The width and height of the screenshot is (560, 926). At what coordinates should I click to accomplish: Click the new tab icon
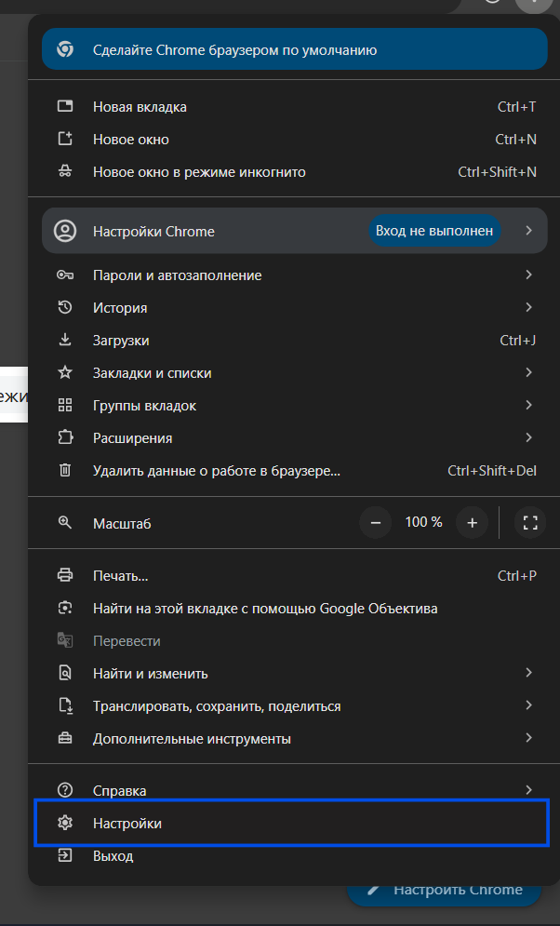click(x=65, y=107)
